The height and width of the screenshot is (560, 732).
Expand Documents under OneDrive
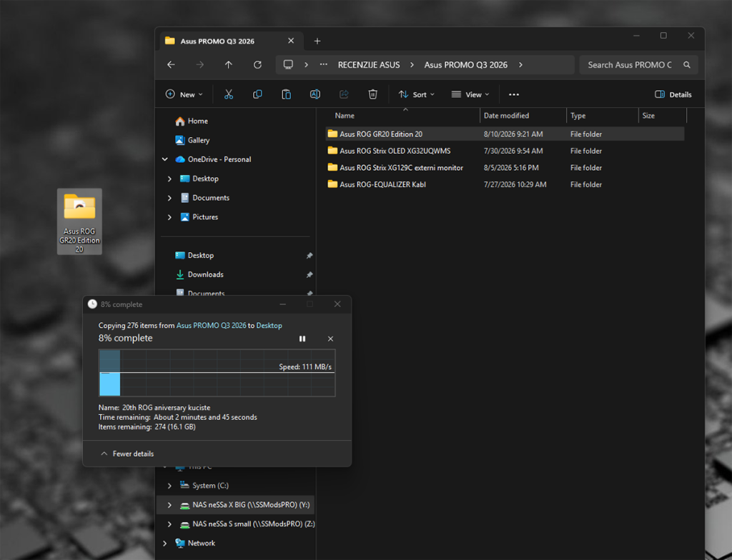[169, 198]
